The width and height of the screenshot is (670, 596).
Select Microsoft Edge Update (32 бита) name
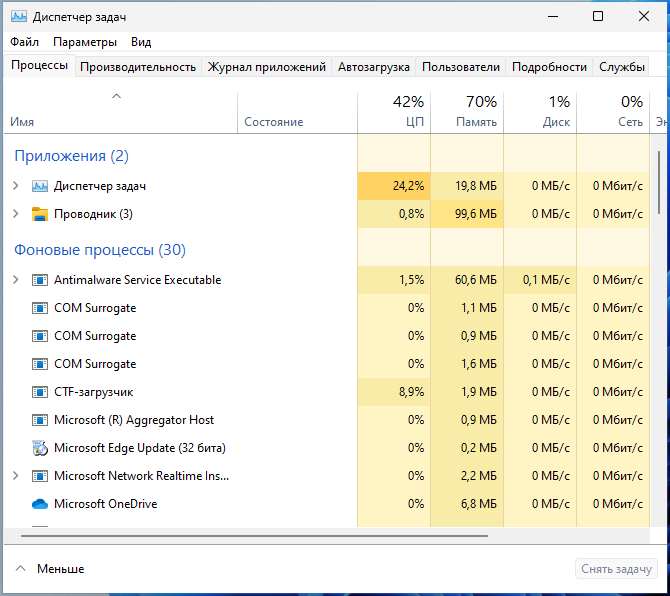click(140, 448)
